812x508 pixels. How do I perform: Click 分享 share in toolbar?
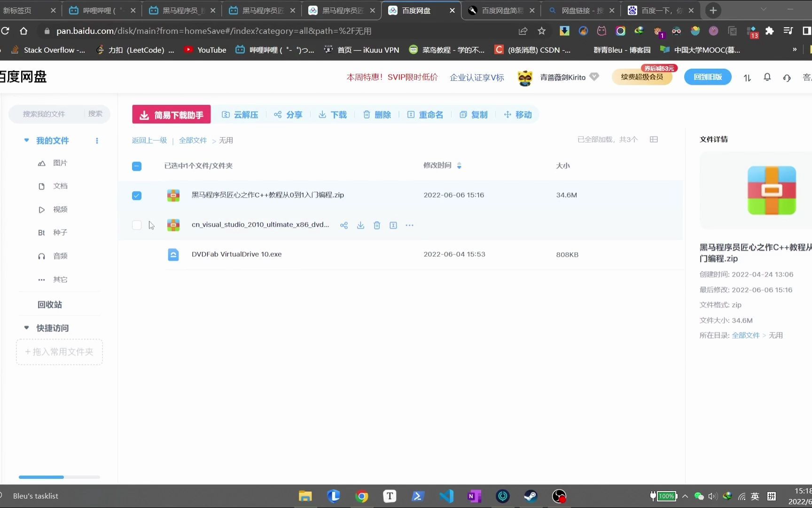tap(288, 115)
